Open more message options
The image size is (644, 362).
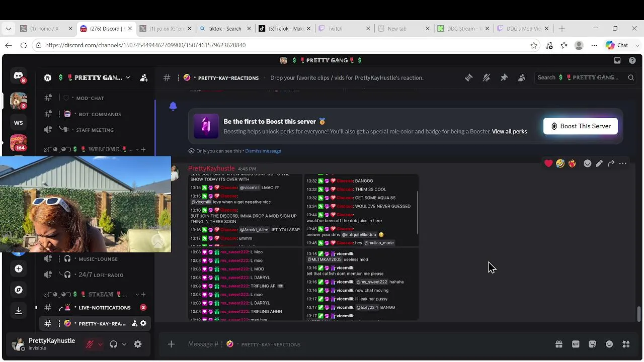[623, 163]
